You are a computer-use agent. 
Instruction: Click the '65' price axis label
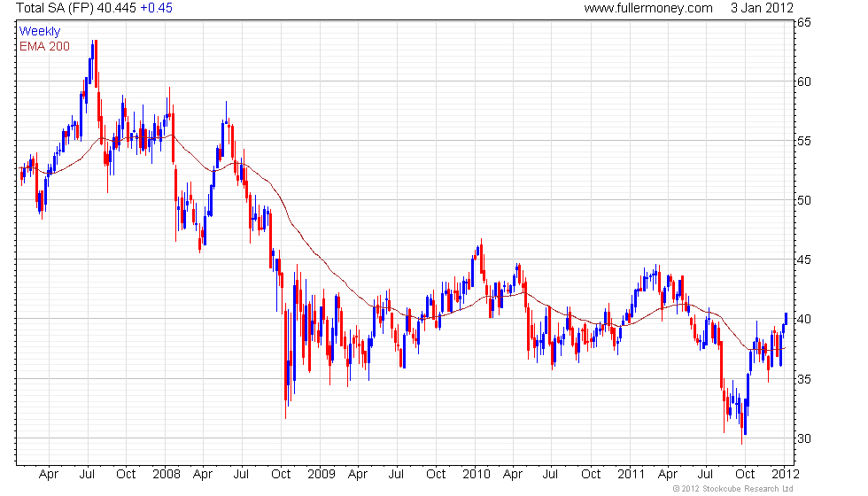[x=804, y=23]
